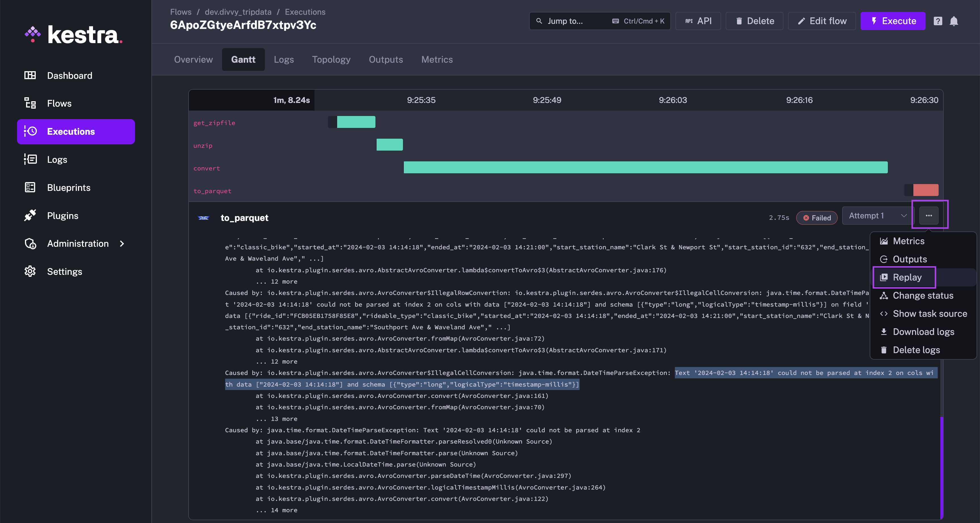Open the Attempt 1 dropdown
This screenshot has height=523, width=980.
(876, 216)
